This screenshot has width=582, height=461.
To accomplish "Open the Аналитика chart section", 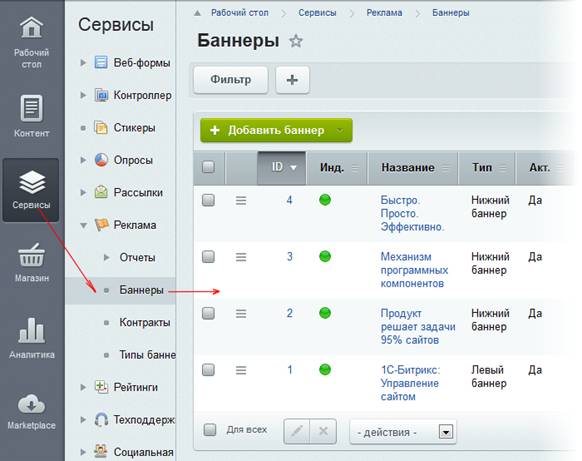I will (31, 338).
